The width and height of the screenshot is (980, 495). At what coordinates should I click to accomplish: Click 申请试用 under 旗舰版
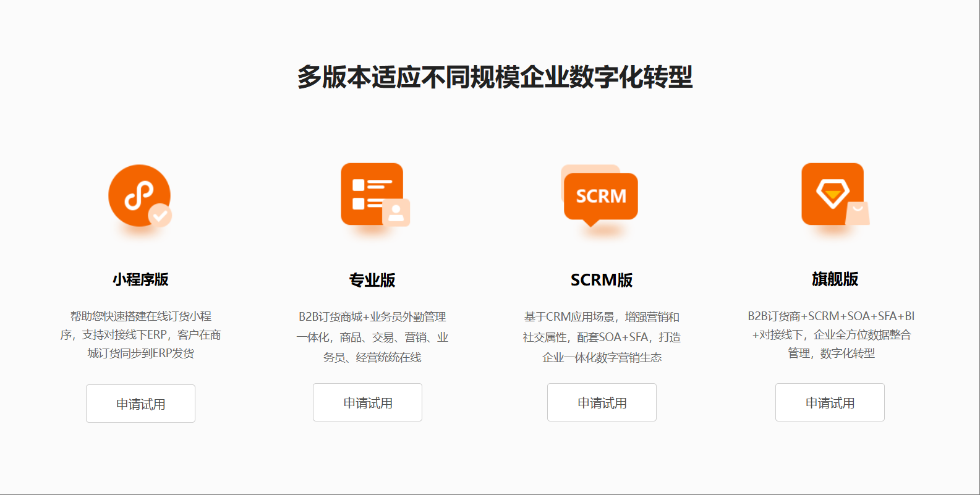[x=830, y=402]
